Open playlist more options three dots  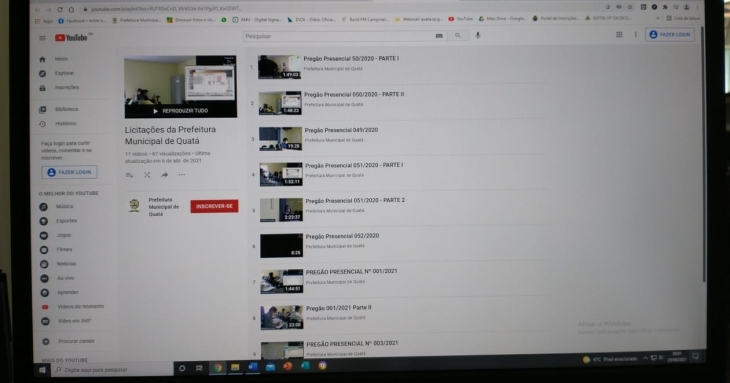click(x=182, y=175)
